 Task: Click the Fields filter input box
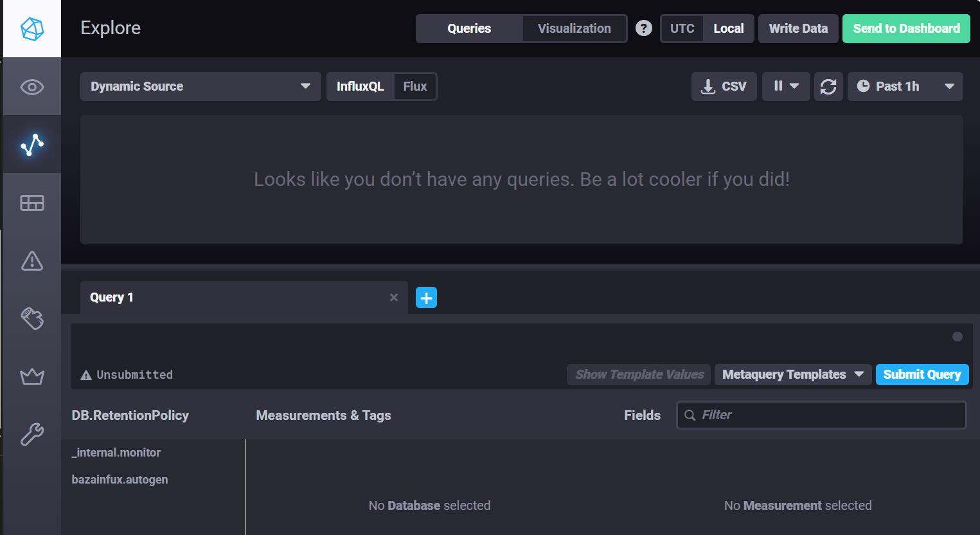[829, 415]
